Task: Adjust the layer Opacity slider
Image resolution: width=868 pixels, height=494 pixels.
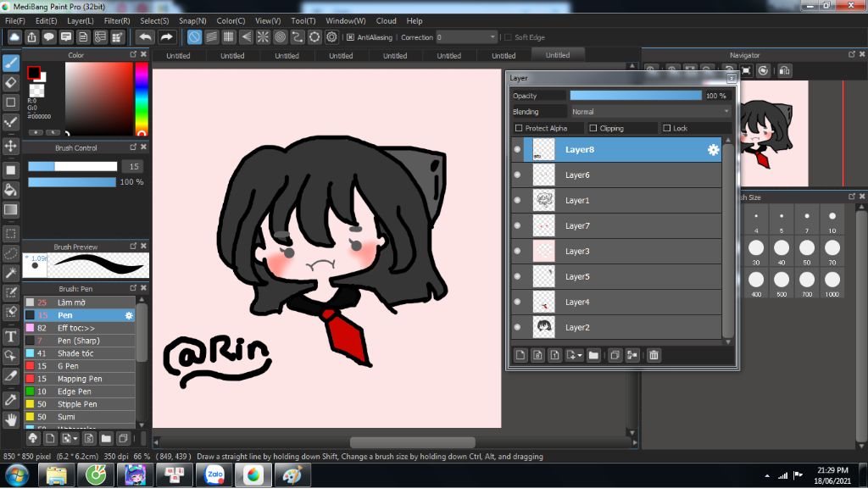Action: [636, 96]
